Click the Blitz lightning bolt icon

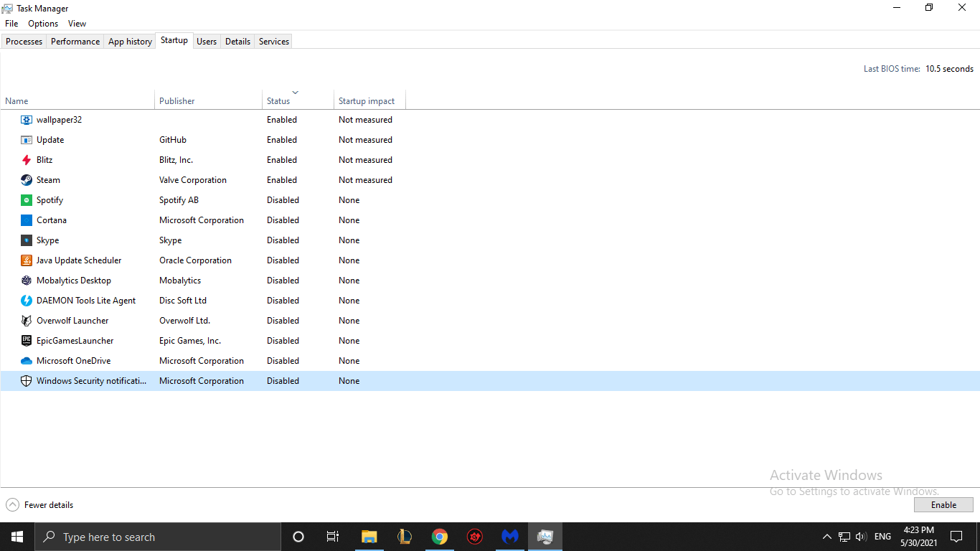tap(26, 159)
